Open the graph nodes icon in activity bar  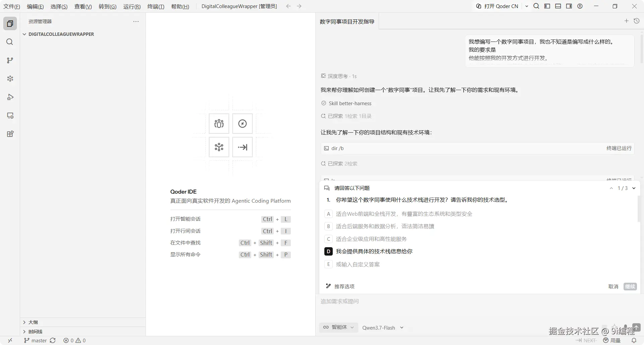point(10,79)
